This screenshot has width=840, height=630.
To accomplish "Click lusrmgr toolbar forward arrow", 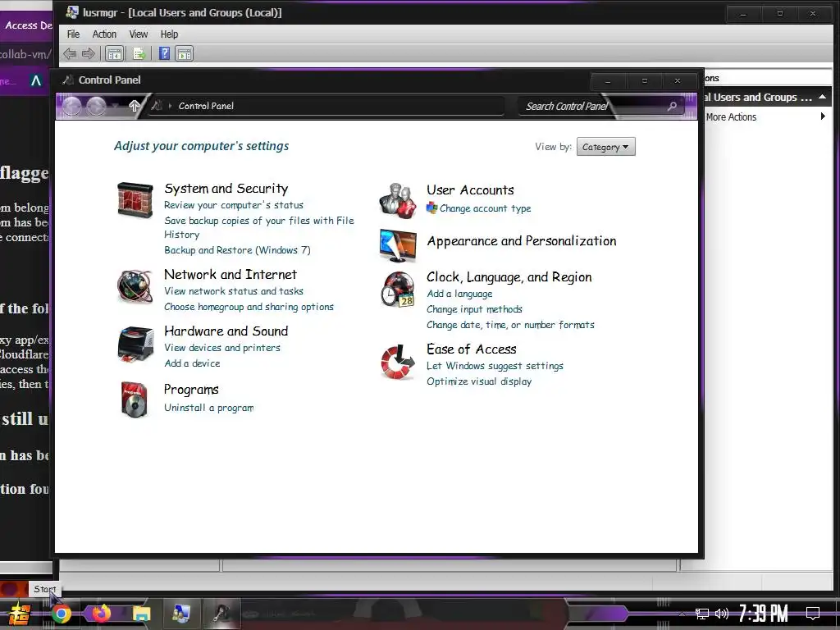I will coord(89,53).
